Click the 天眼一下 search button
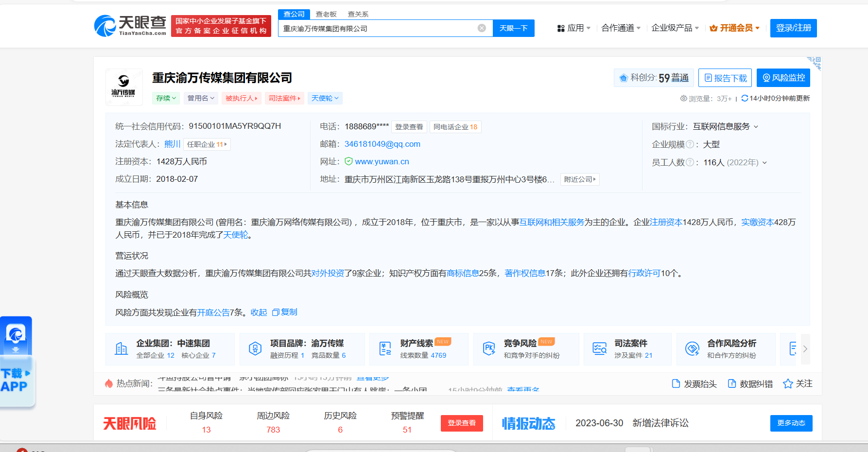Image resolution: width=868 pixels, height=452 pixels. [x=514, y=28]
